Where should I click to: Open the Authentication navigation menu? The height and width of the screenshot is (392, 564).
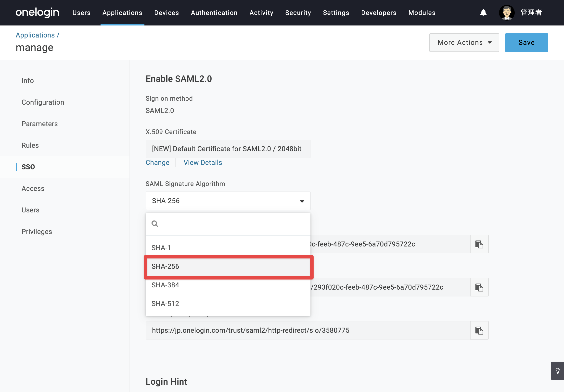pos(214,12)
